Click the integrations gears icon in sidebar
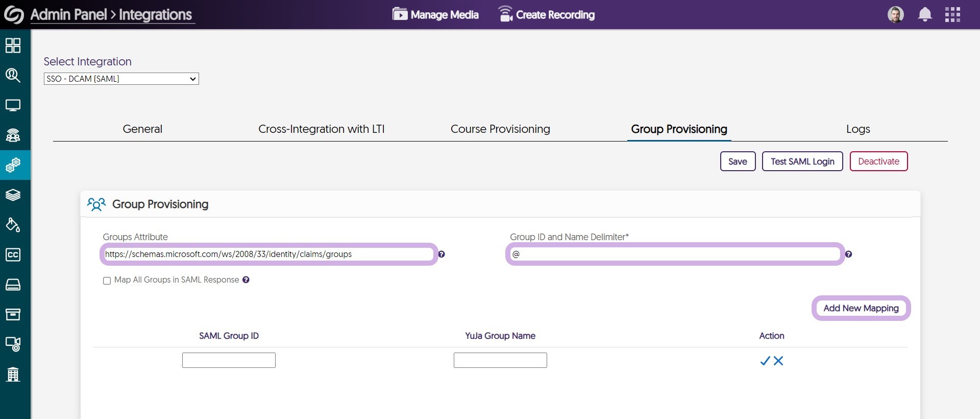This screenshot has height=419, width=980. 13,165
